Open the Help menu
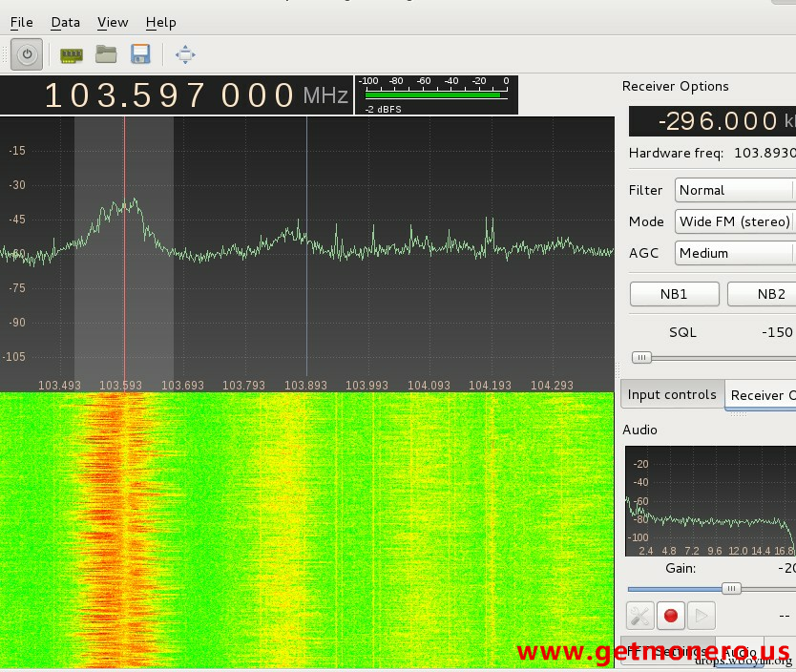This screenshot has width=796, height=672. [160, 22]
